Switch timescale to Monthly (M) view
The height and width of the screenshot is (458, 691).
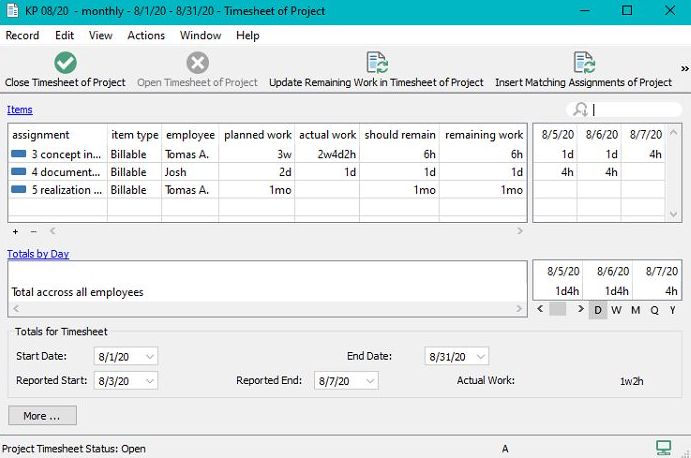tap(635, 310)
